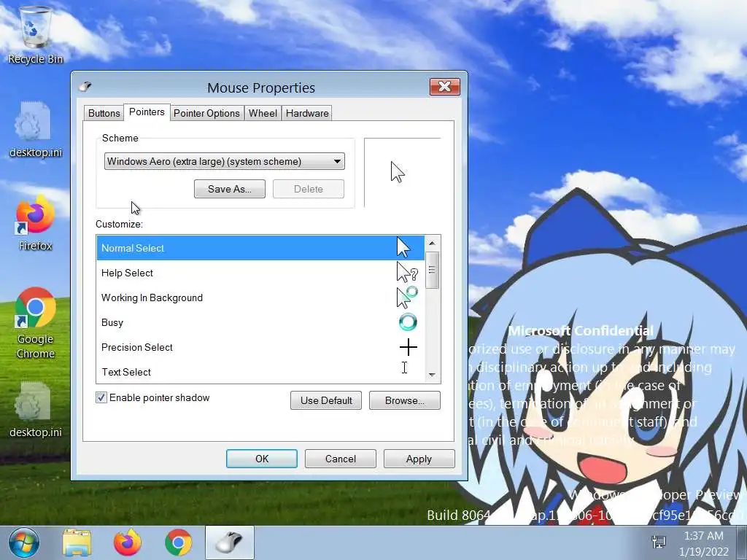This screenshot has height=560, width=747.
Task: Click the Save As... button
Action: tap(230, 189)
